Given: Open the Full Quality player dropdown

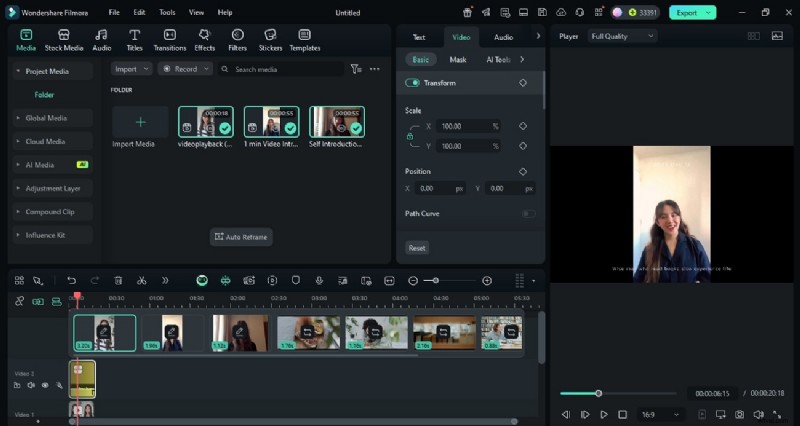Looking at the screenshot, I should click(x=621, y=36).
